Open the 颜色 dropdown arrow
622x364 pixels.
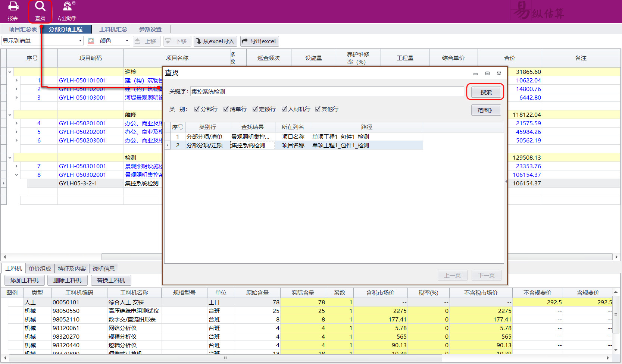coord(127,41)
